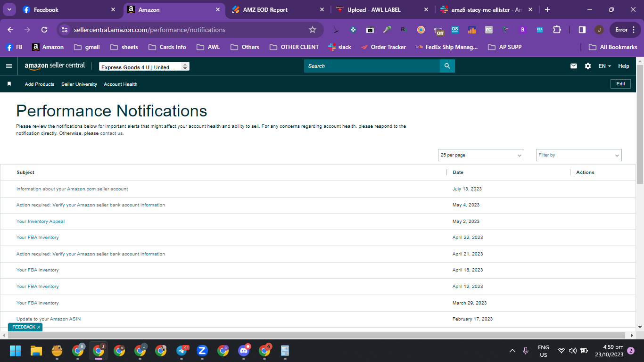Click the orange bar chart extension icon
The width and height of the screenshot is (644, 362).
[472, 30]
